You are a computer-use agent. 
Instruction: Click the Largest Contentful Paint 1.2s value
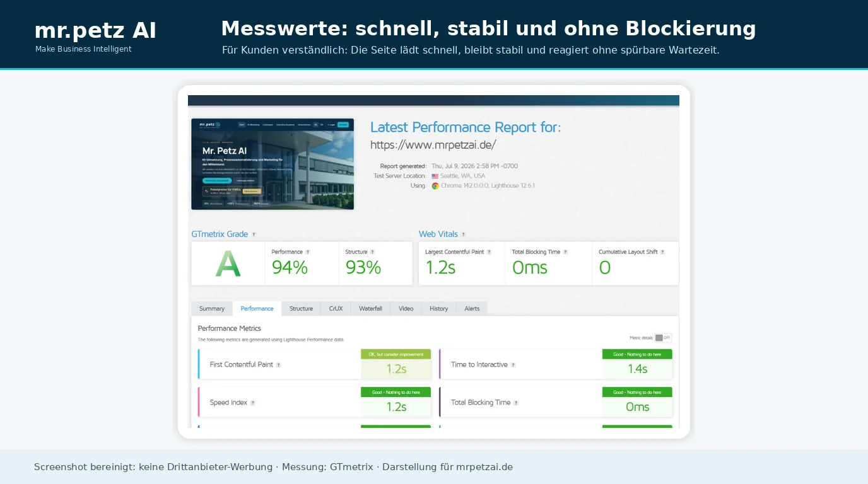[440, 268]
